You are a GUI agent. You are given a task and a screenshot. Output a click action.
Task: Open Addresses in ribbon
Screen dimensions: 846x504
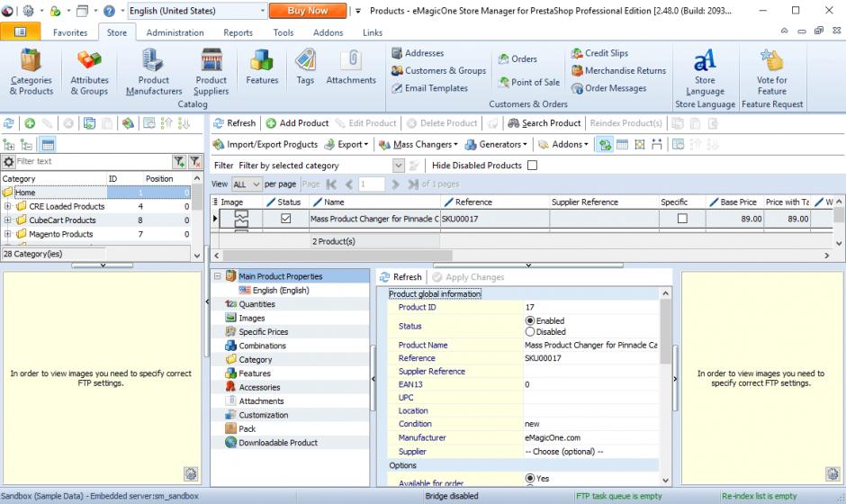tap(418, 53)
